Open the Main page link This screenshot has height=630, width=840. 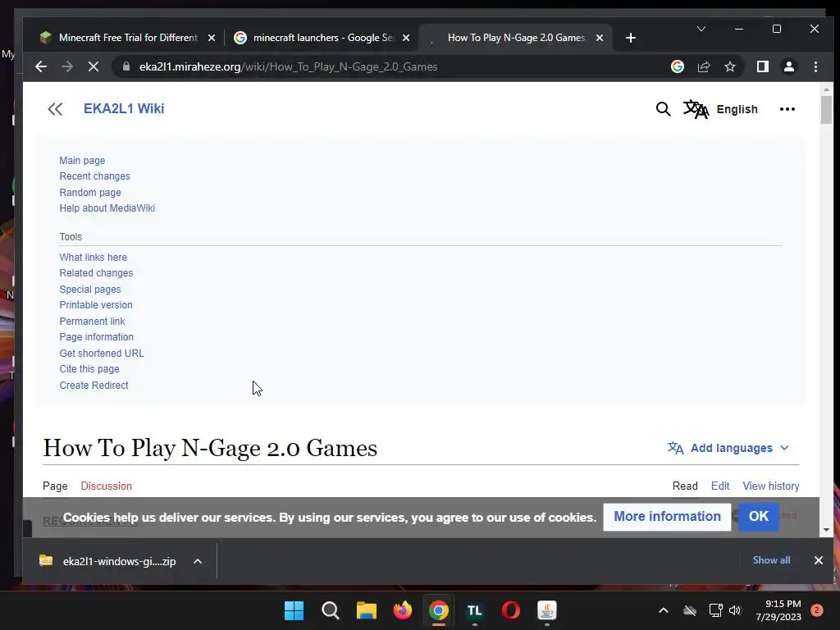click(x=82, y=161)
